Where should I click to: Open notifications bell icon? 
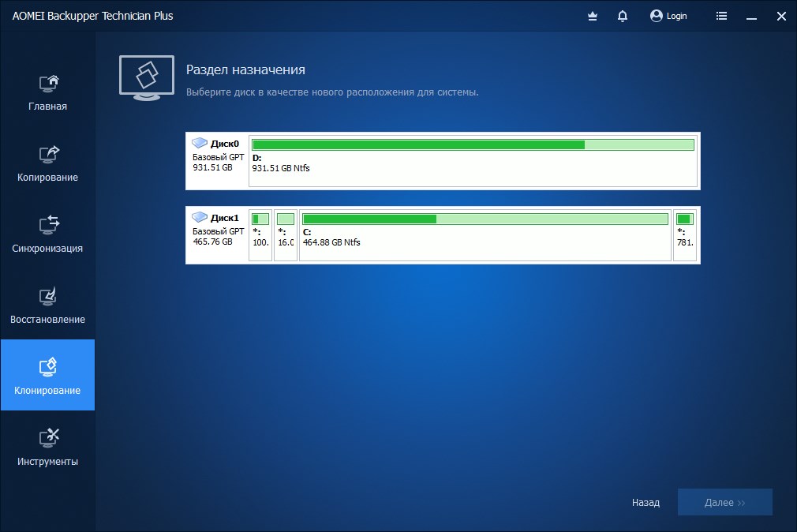622,17
